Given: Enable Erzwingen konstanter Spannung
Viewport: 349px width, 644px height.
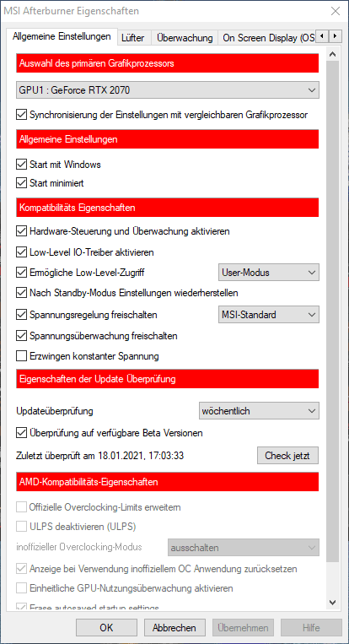Looking at the screenshot, I should tap(21, 355).
